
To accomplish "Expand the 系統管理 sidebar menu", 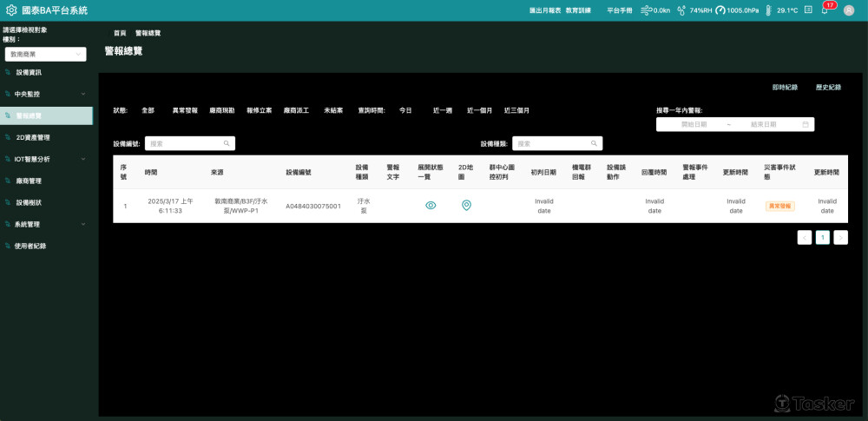I will [47, 224].
